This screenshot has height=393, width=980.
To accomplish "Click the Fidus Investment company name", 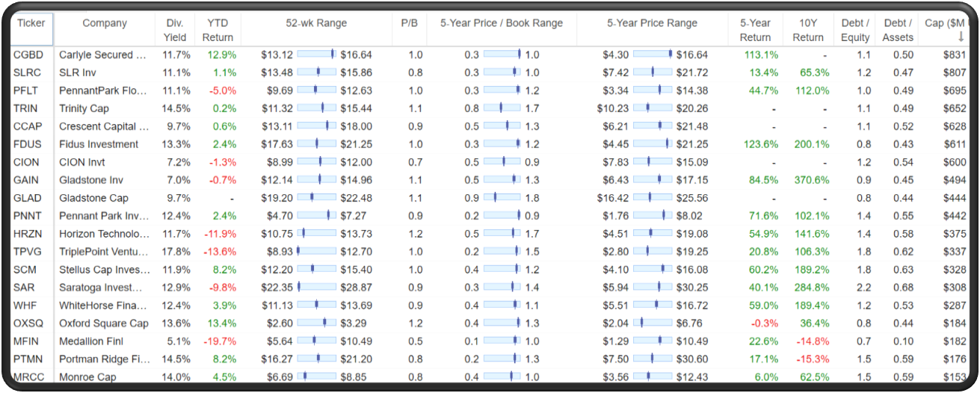I will tap(99, 144).
